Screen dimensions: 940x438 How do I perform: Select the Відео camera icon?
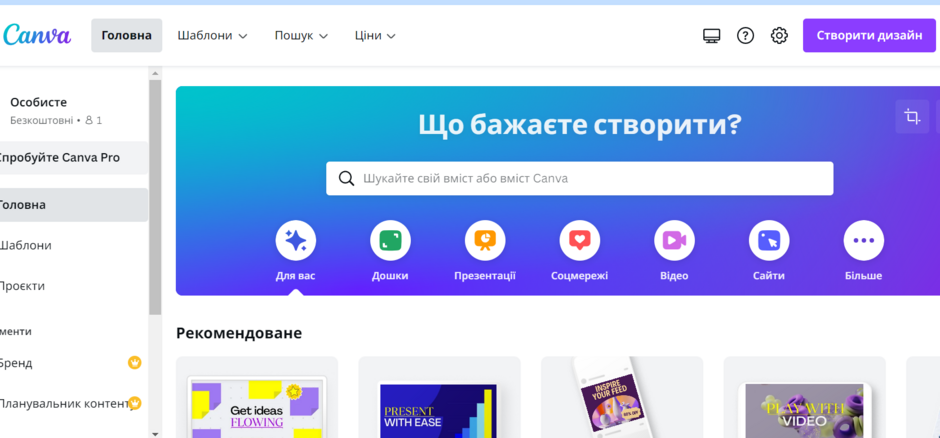point(674,241)
